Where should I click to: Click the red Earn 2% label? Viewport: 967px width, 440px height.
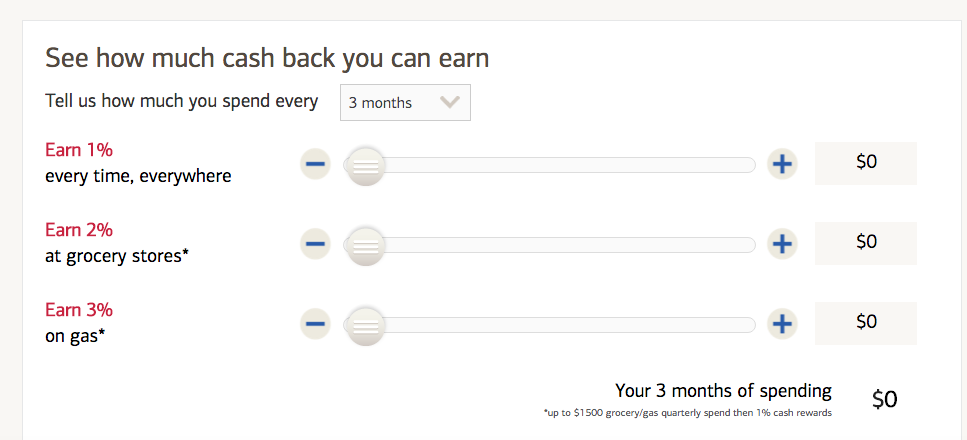pyautogui.click(x=79, y=230)
